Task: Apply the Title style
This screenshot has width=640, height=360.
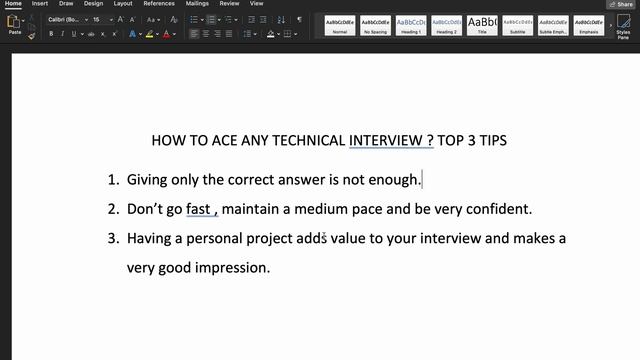Action: (x=482, y=25)
